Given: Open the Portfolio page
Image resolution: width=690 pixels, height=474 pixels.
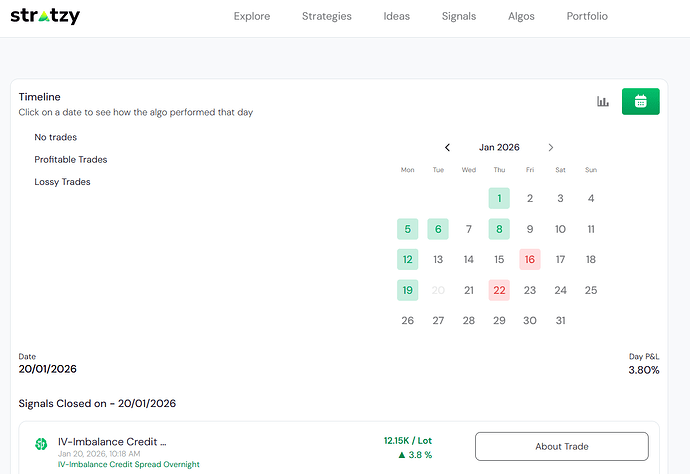Looking at the screenshot, I should (587, 17).
